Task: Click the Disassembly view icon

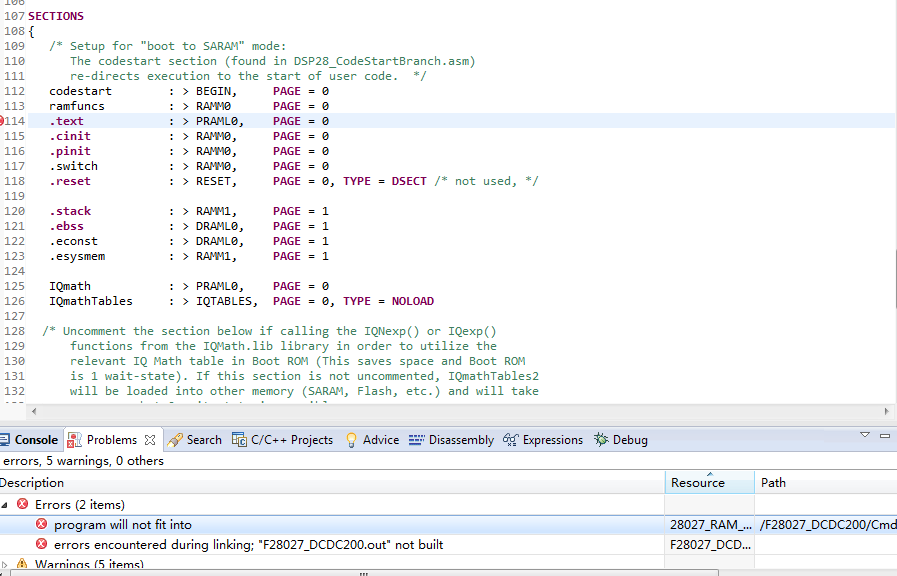Action: coord(416,440)
